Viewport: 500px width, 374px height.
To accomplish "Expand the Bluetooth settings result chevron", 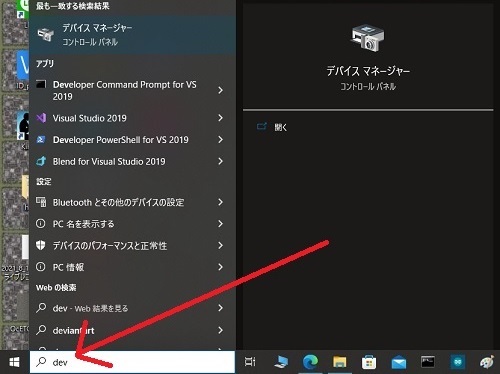I will 220,202.
